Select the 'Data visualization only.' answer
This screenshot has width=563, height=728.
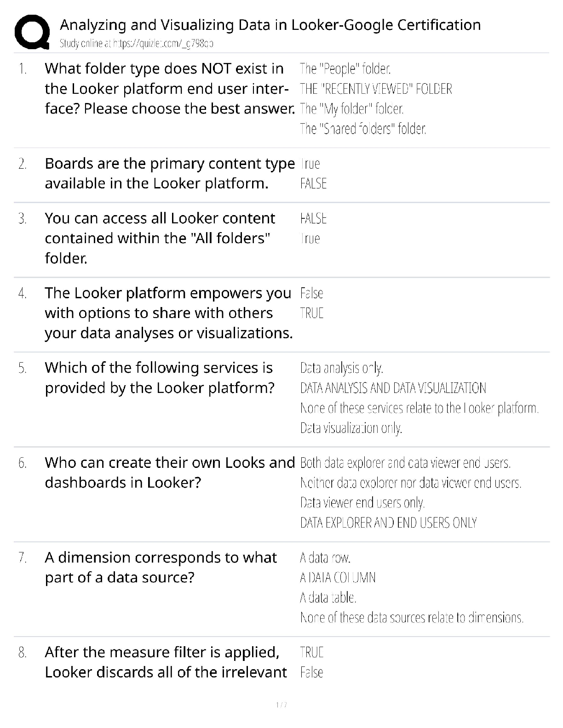pos(351,428)
